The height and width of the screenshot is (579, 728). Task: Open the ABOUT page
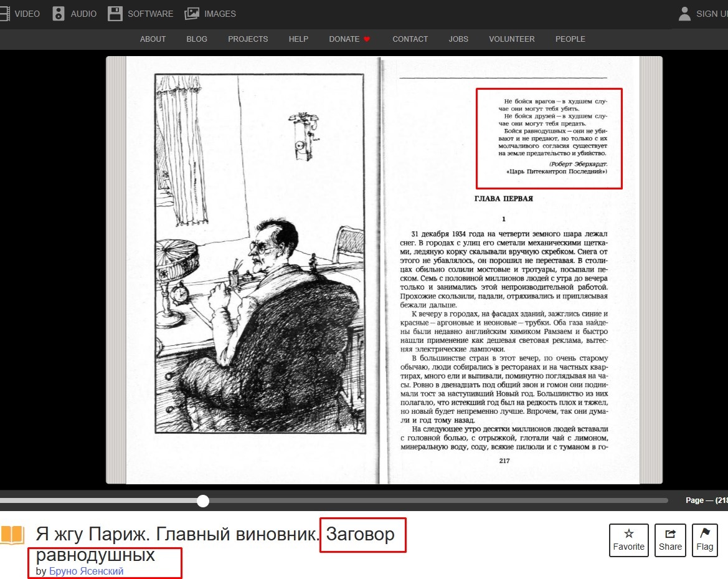coord(153,39)
